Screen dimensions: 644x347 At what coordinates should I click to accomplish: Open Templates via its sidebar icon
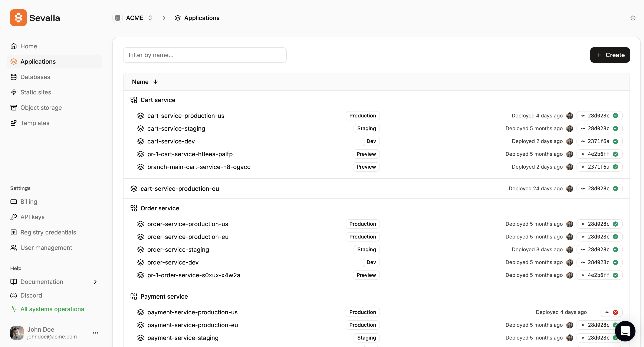14,123
